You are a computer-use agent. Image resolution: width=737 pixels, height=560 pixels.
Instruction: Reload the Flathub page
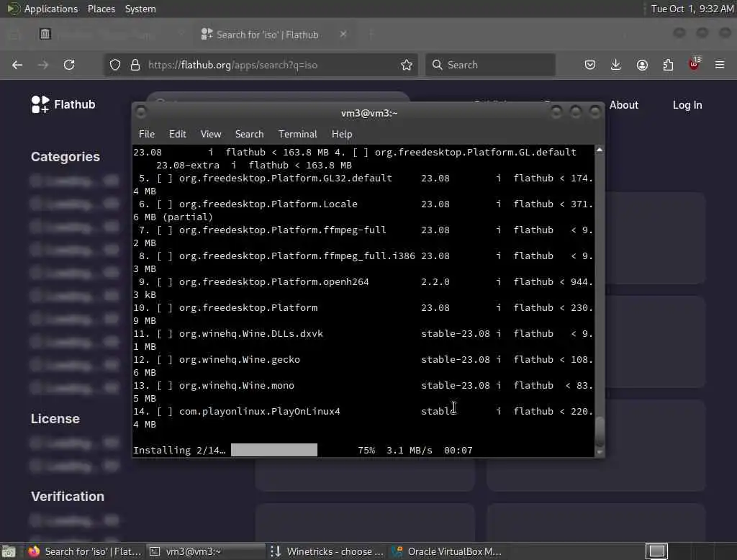click(69, 65)
